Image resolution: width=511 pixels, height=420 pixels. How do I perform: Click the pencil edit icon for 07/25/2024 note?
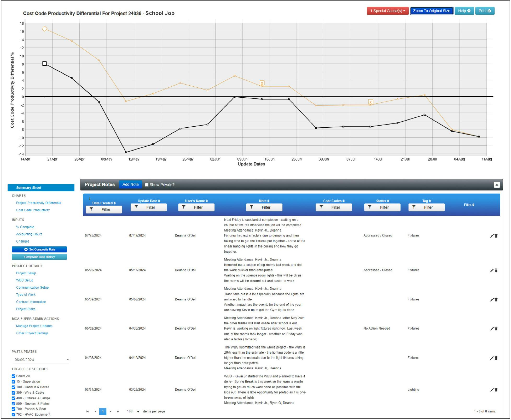[492, 236]
